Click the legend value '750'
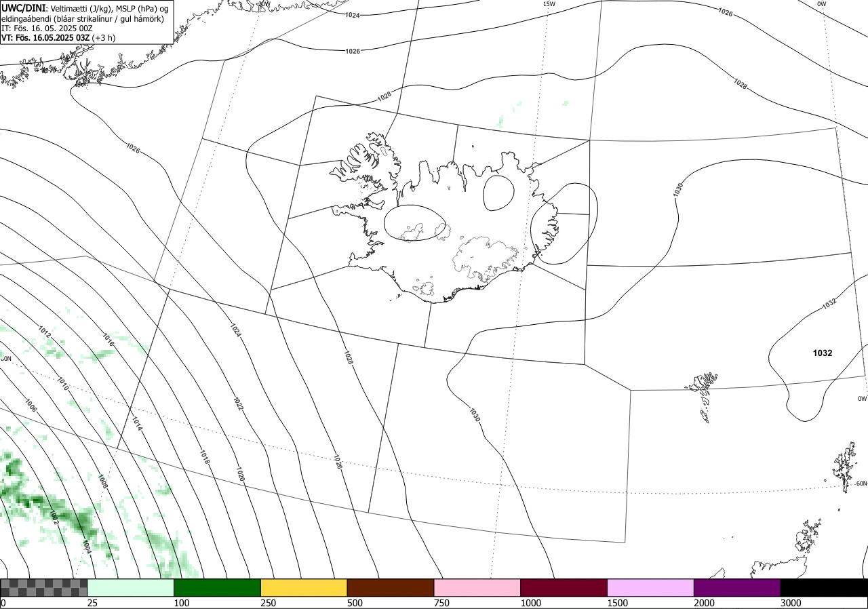The height and width of the screenshot is (609, 868). [441, 603]
